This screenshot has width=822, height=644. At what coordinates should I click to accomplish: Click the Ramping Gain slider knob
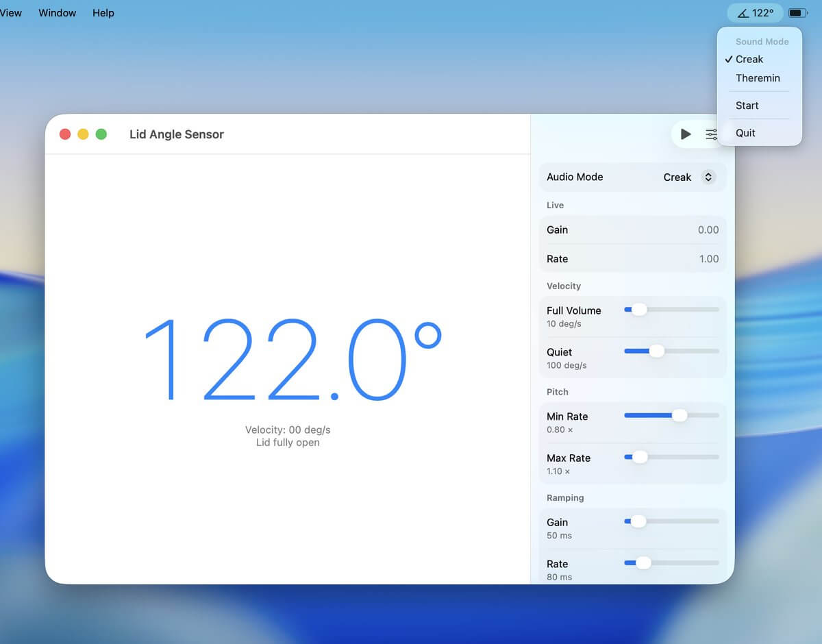[x=638, y=521]
